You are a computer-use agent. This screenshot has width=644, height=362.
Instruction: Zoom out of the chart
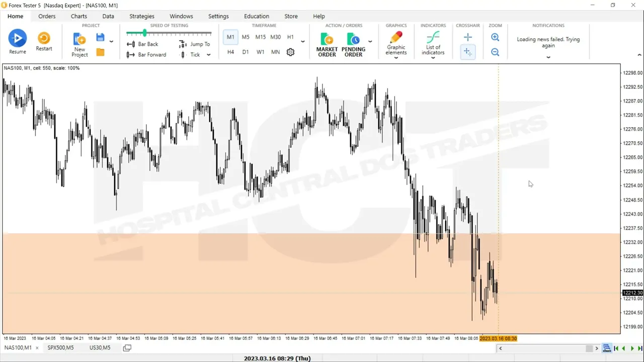tap(495, 52)
